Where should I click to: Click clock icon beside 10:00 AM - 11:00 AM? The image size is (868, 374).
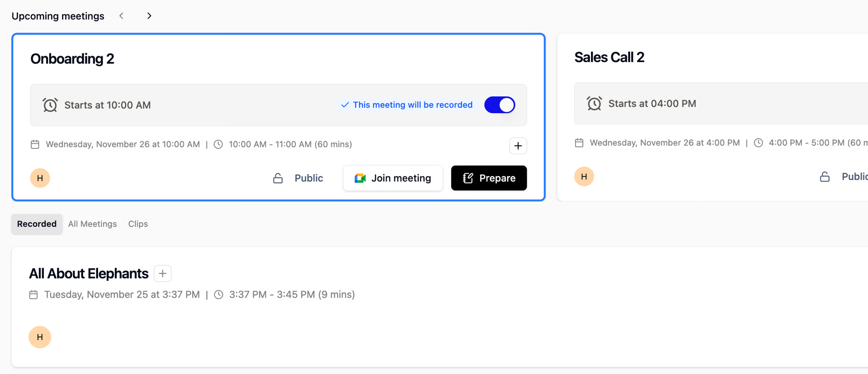218,144
